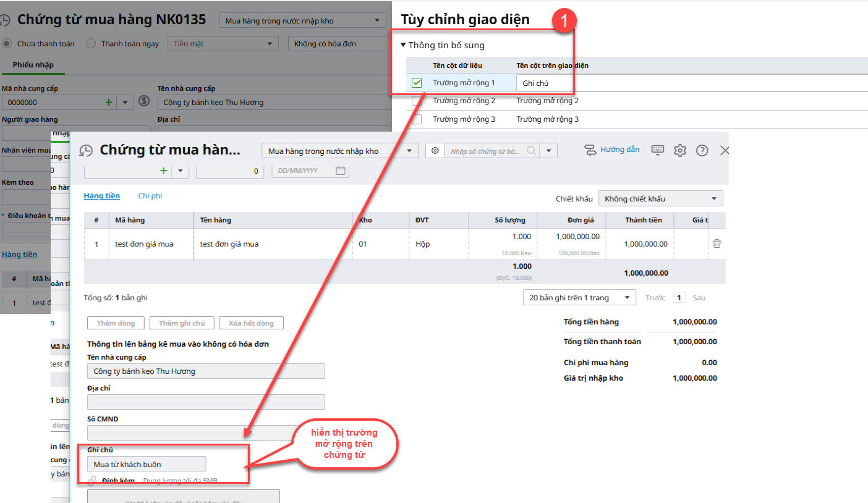Open the Hướng dẫn link
This screenshot has width=868, height=503.
pos(619,150)
